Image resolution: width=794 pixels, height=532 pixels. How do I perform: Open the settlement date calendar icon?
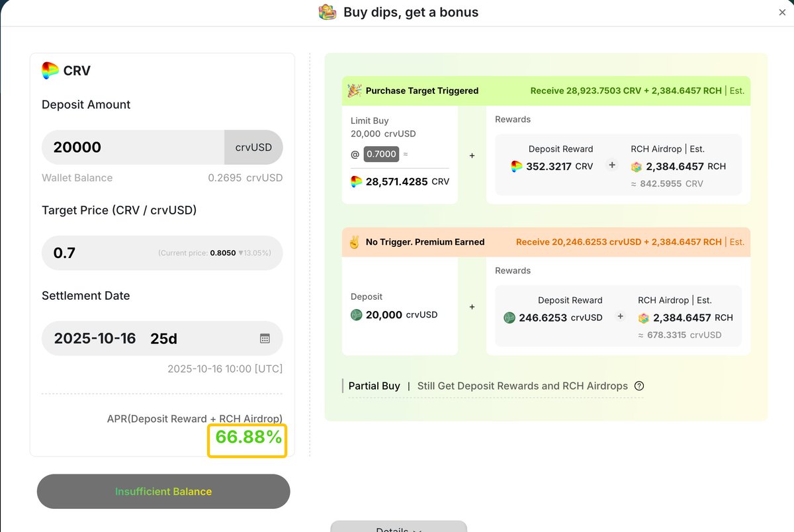[265, 338]
